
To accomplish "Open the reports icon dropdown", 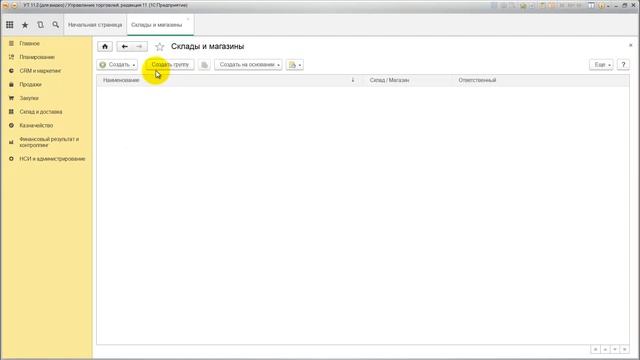I will (295, 65).
